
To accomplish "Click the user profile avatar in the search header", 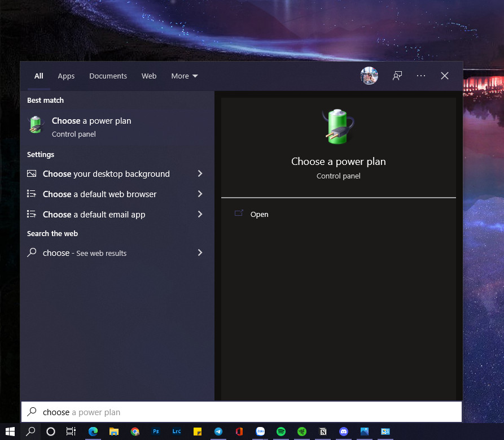I will tap(369, 76).
